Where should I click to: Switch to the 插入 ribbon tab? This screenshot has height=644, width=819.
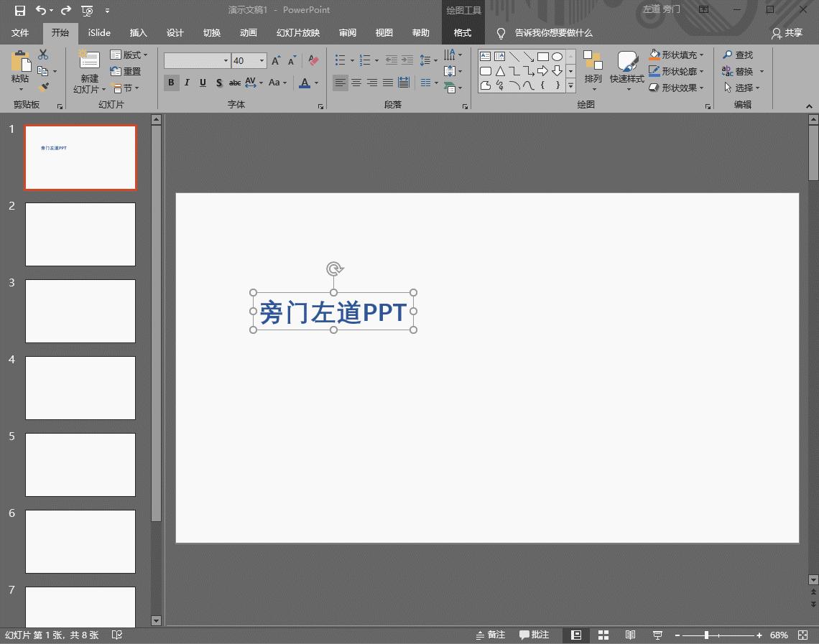tap(138, 32)
